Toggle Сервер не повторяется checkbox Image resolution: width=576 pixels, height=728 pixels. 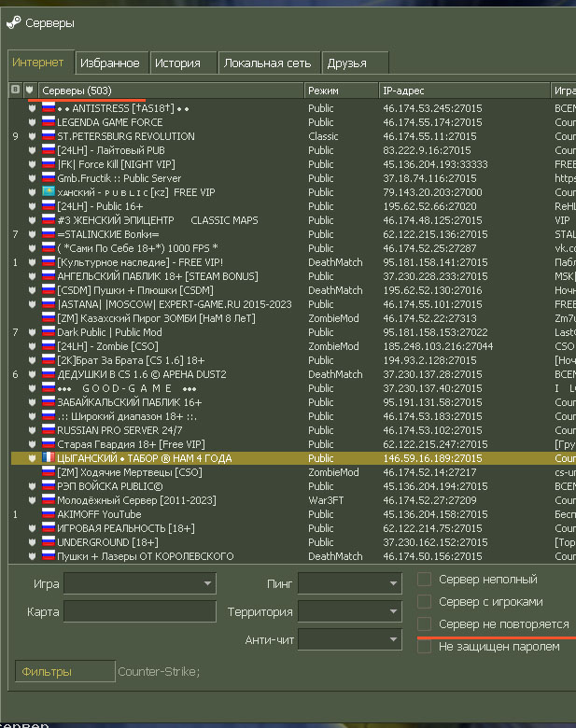click(424, 623)
